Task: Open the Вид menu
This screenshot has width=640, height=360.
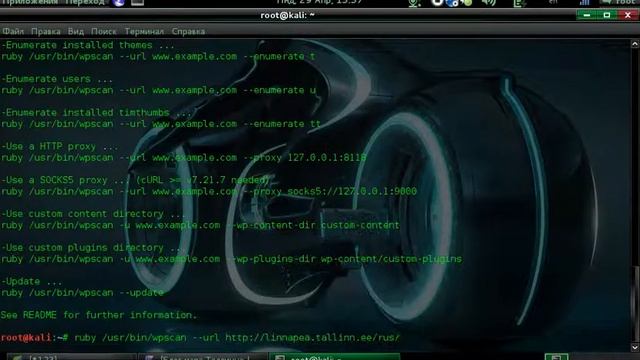Action: [76, 31]
